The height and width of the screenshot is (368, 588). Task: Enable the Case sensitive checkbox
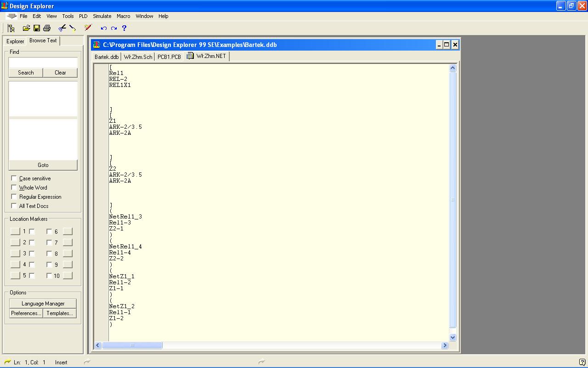coord(14,178)
